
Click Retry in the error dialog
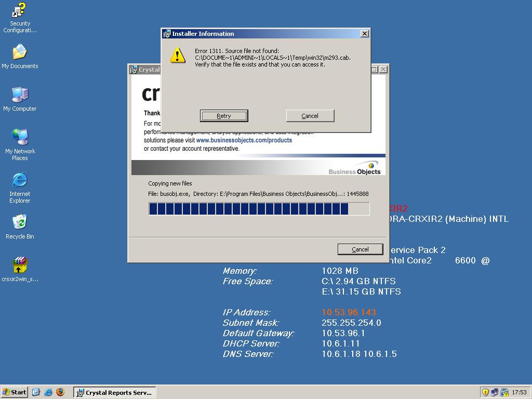[224, 116]
